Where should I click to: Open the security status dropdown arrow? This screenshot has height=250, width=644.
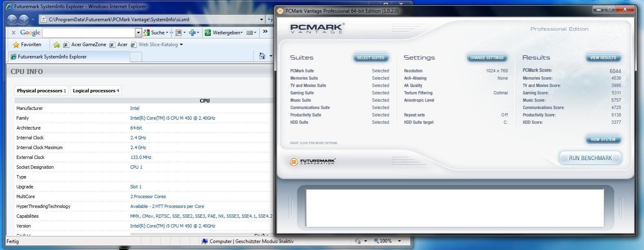(x=365, y=241)
